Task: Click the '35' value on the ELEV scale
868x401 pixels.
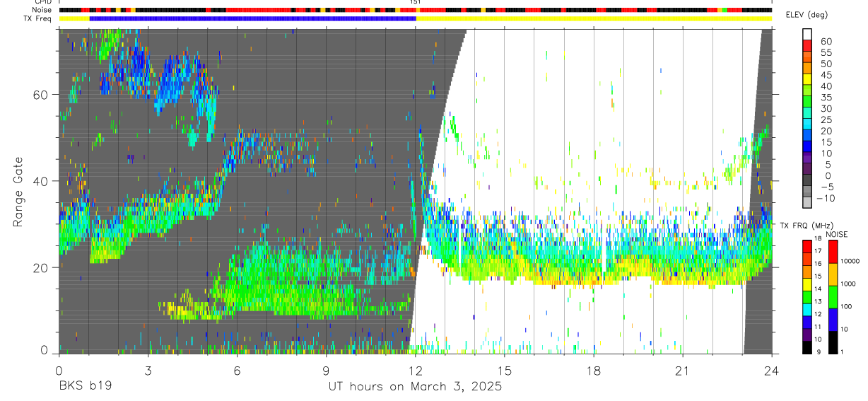Action: coord(826,98)
